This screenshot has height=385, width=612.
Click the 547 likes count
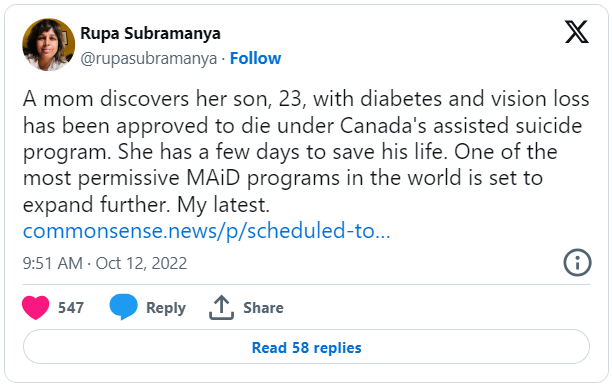[x=71, y=308]
